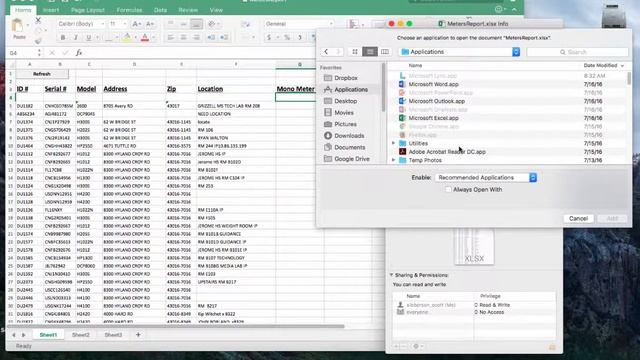Click the Cut scissors icon
This screenshot has height=360, width=640.
(38, 20)
